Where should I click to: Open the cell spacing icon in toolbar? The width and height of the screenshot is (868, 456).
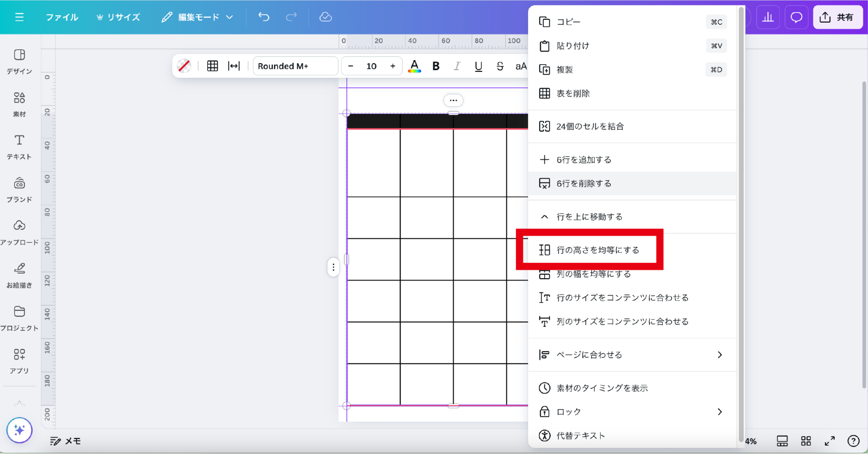pyautogui.click(x=234, y=66)
